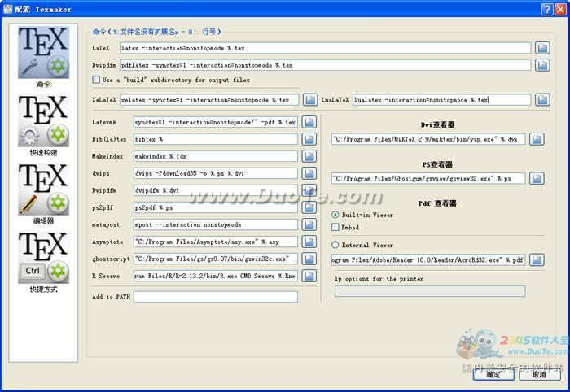Browse for the XeLaTeX command executable

coord(310,99)
